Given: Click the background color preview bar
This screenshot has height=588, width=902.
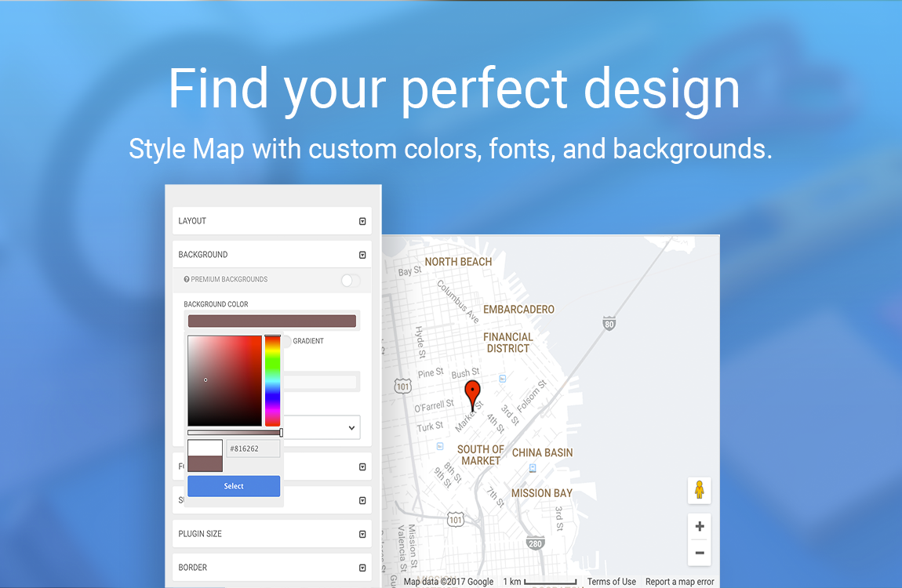Looking at the screenshot, I should click(272, 321).
